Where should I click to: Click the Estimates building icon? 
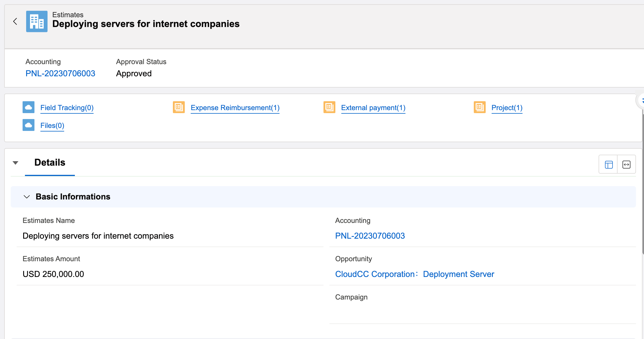coord(37,21)
